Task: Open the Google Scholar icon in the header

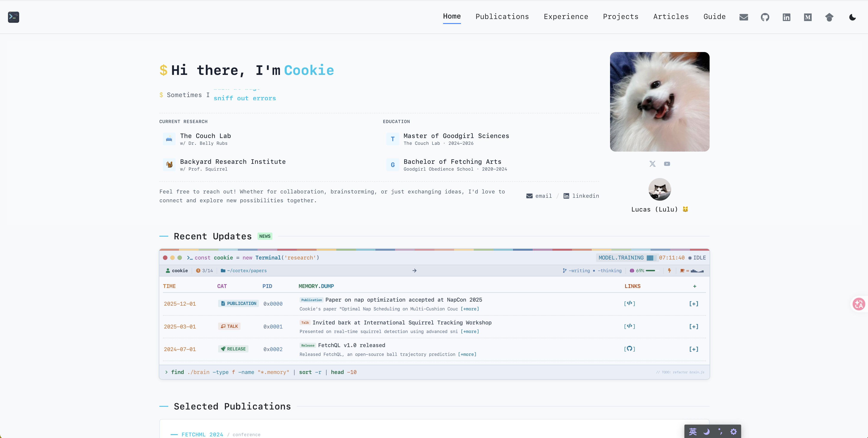Action: pos(829,17)
